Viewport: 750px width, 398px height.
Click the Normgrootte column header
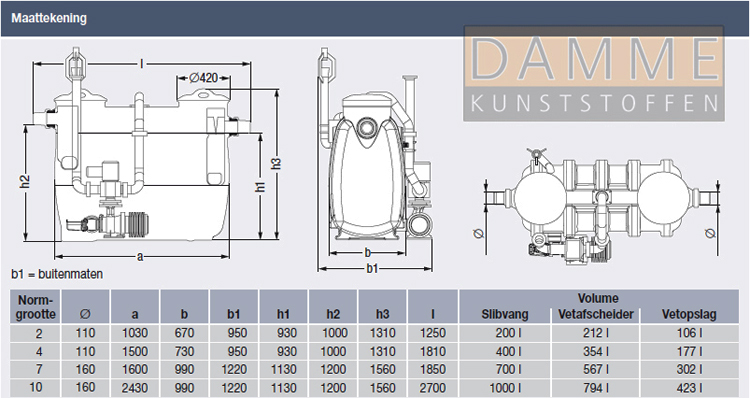point(36,307)
